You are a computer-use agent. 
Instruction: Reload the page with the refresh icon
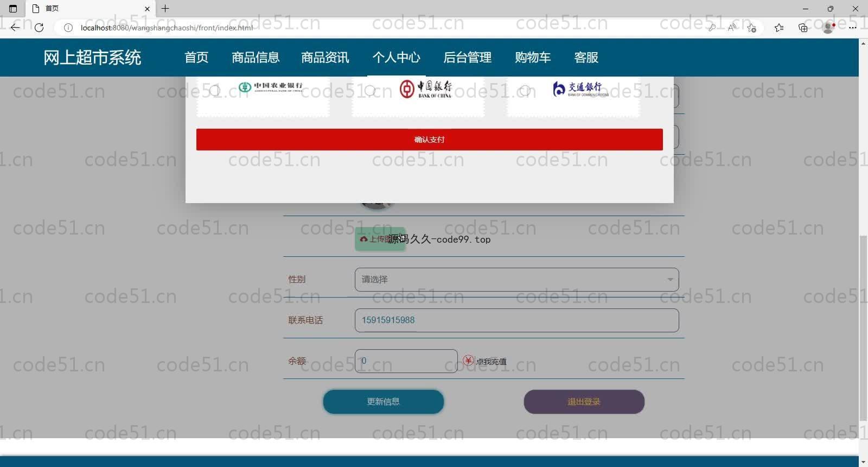click(x=39, y=27)
